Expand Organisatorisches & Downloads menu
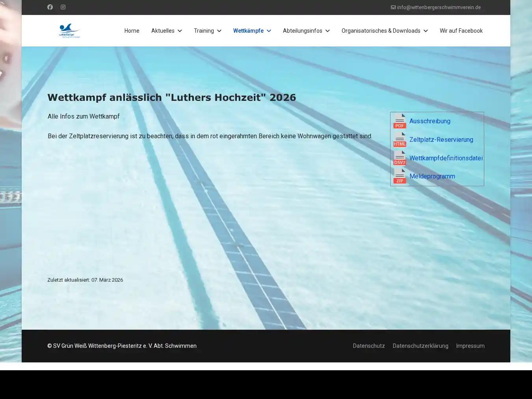 point(426,31)
